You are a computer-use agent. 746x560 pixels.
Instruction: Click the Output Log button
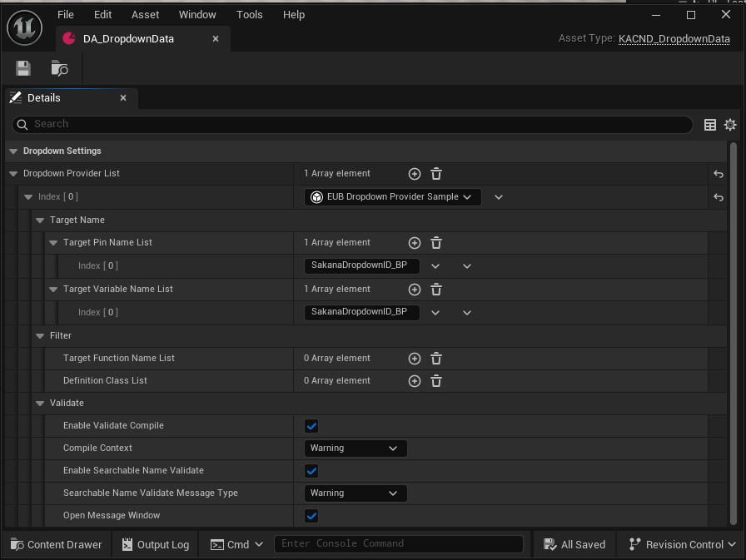coord(156,545)
